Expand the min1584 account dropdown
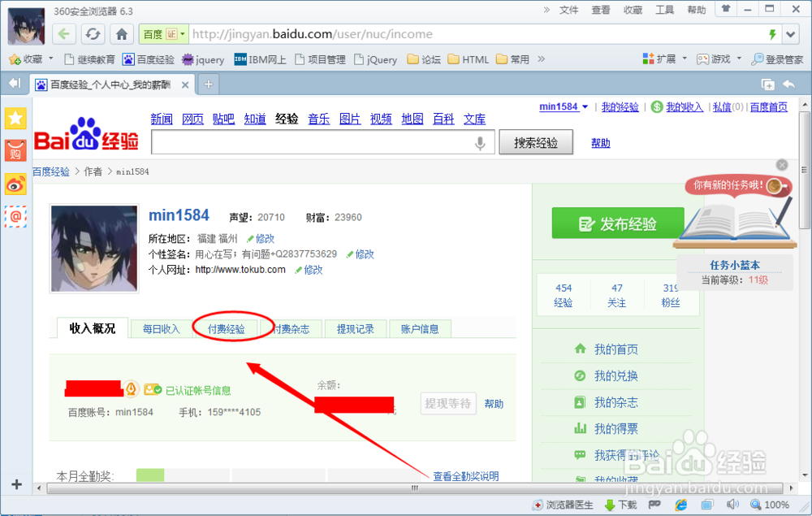The height and width of the screenshot is (516, 812). click(x=585, y=106)
